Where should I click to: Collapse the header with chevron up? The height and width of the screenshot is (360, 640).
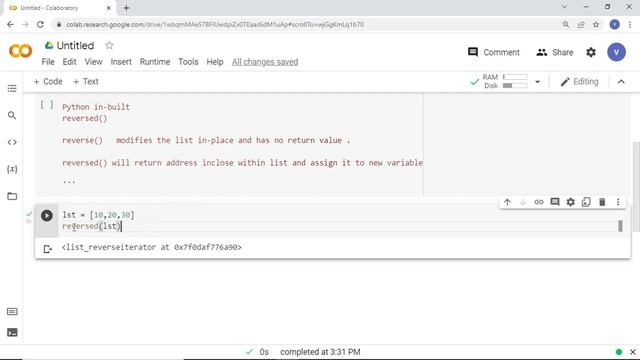click(621, 82)
